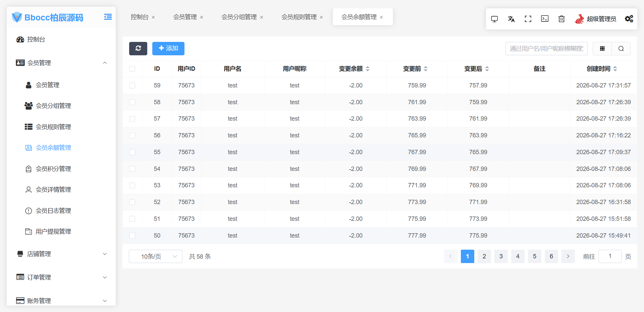Go to page 5
The height and width of the screenshot is (312, 644).
point(535,256)
